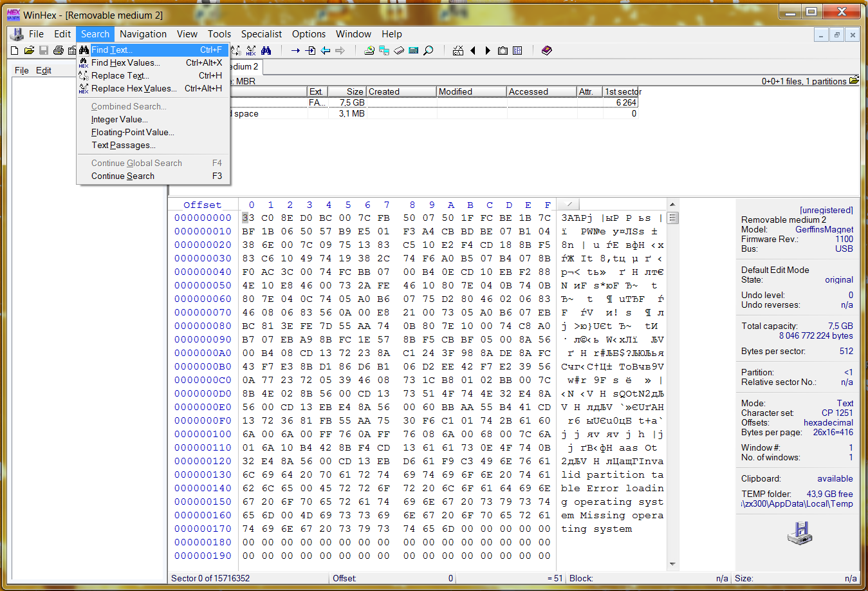Open the Specialist menu
Viewport: 868px width, 591px height.
click(x=261, y=34)
